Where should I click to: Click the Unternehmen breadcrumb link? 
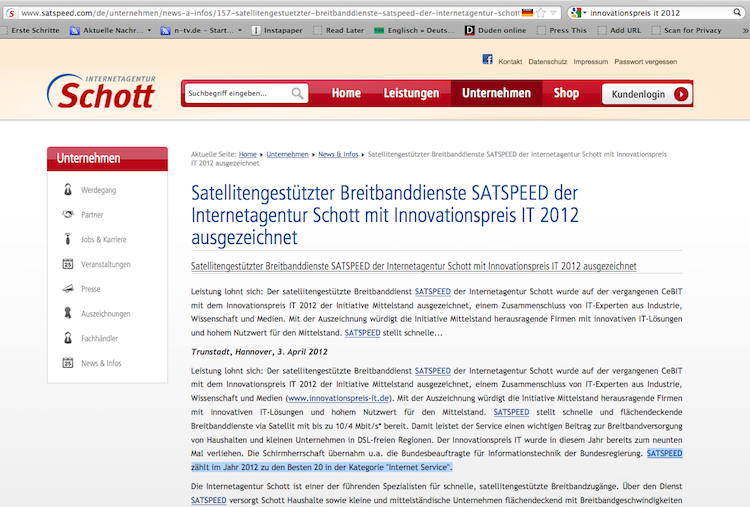click(x=287, y=154)
